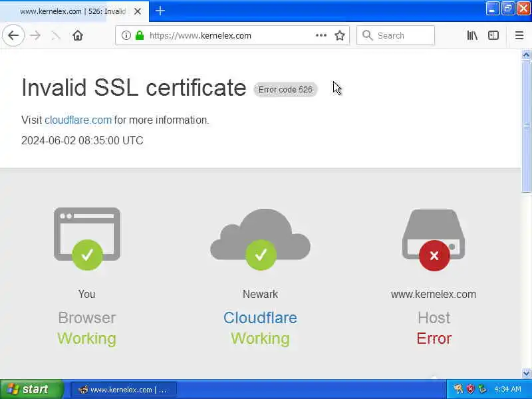This screenshot has width=532, height=399.
Task: Select the www.kernelex.com 526 tab
Action: point(74,11)
